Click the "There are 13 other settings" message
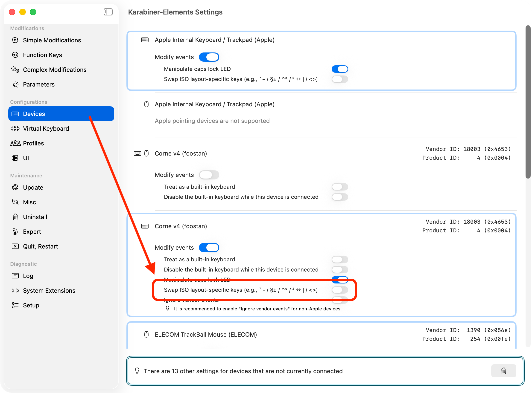The height and width of the screenshot is (393, 532). click(x=243, y=371)
